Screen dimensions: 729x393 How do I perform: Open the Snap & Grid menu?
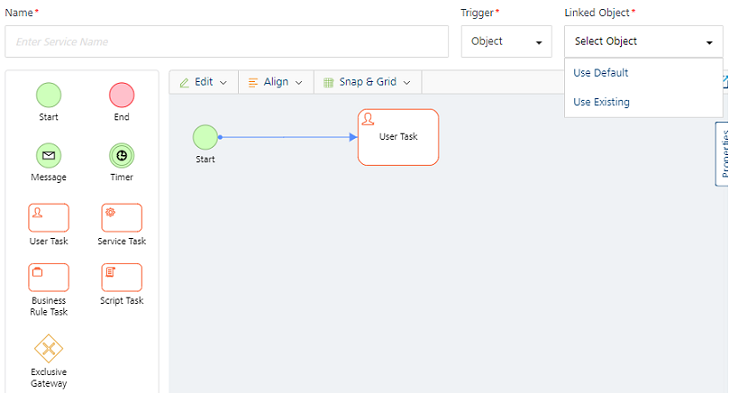(x=368, y=82)
